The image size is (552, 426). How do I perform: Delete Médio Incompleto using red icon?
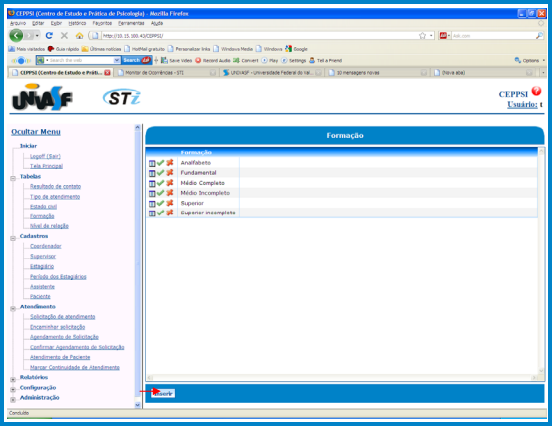click(170, 193)
